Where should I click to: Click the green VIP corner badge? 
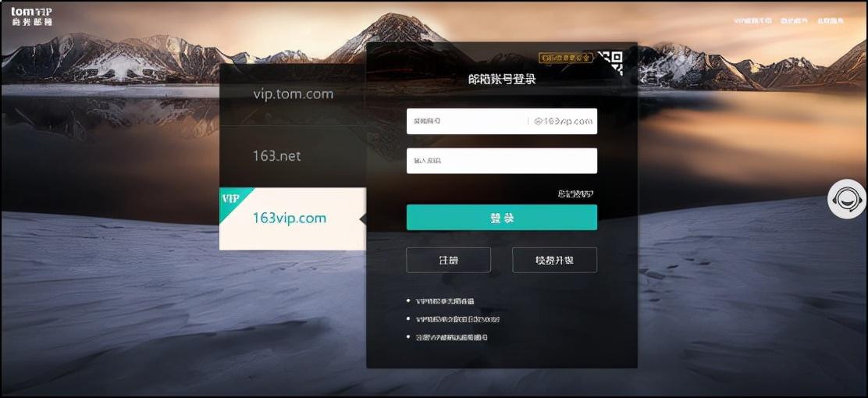pos(233,201)
